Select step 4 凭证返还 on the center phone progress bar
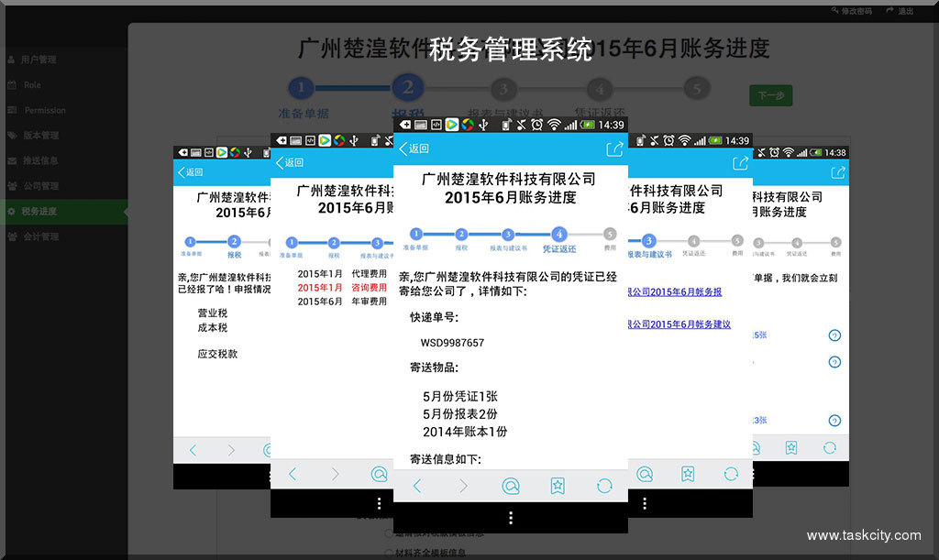 [559, 235]
